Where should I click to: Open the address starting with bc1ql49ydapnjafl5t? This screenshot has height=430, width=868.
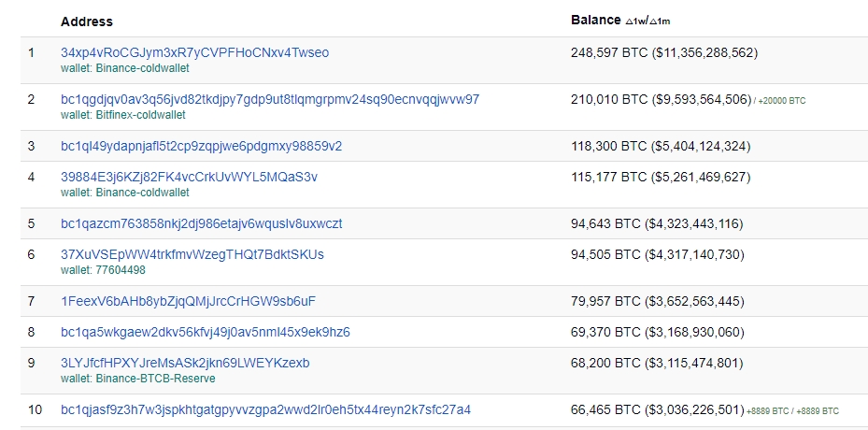[x=201, y=146]
